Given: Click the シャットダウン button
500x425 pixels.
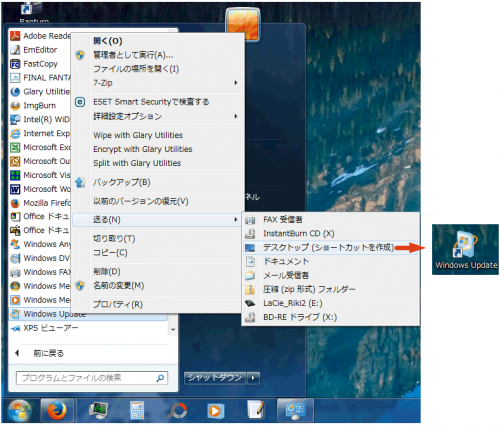Looking at the screenshot, I should 215,378.
